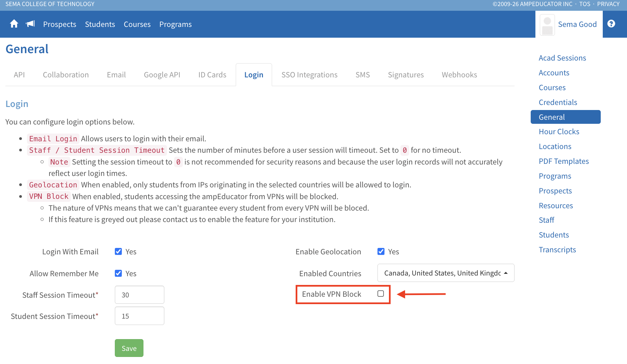This screenshot has width=627, height=364.
Task: Open the Prospects menu
Action: coord(60,24)
